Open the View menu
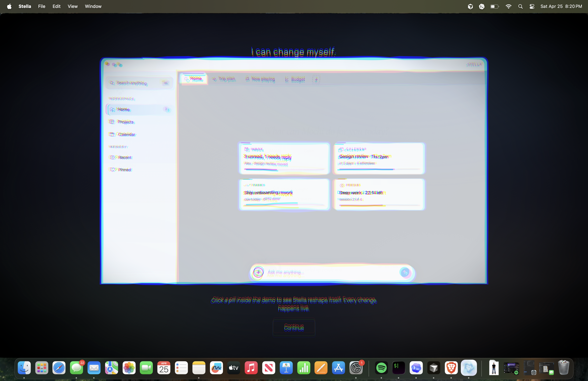This screenshot has width=588, height=381. tap(73, 6)
